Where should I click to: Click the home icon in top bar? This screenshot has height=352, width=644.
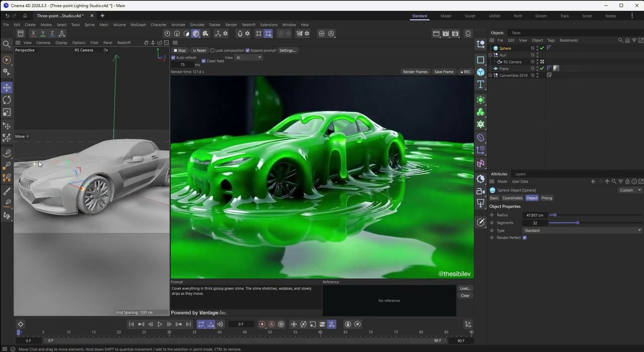pos(25,16)
